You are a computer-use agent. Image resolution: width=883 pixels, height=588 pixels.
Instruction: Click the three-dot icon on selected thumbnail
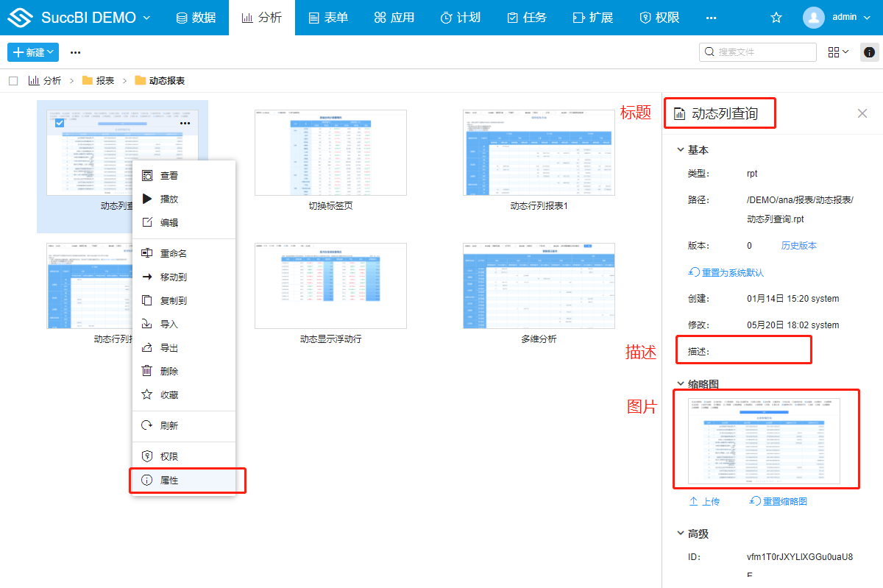[185, 123]
